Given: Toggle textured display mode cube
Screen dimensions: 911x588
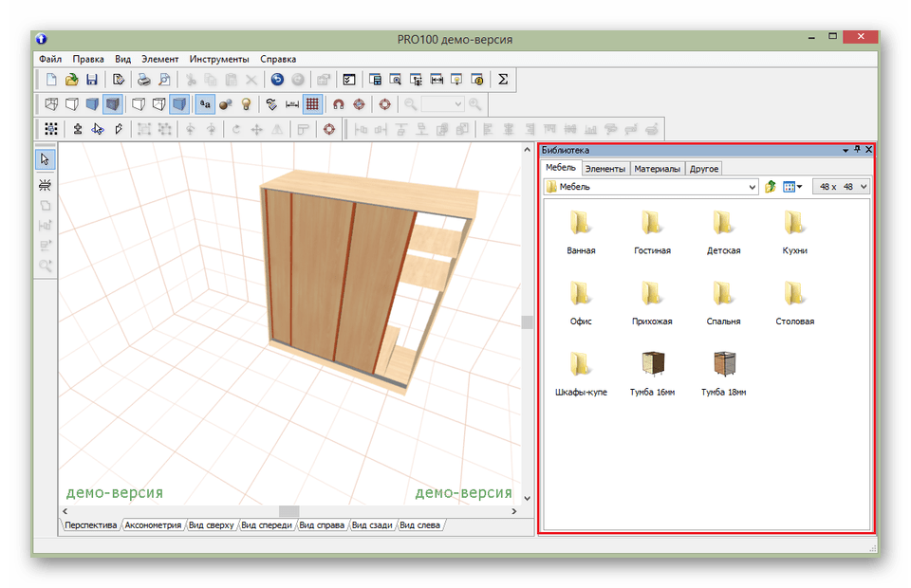Looking at the screenshot, I should (112, 104).
